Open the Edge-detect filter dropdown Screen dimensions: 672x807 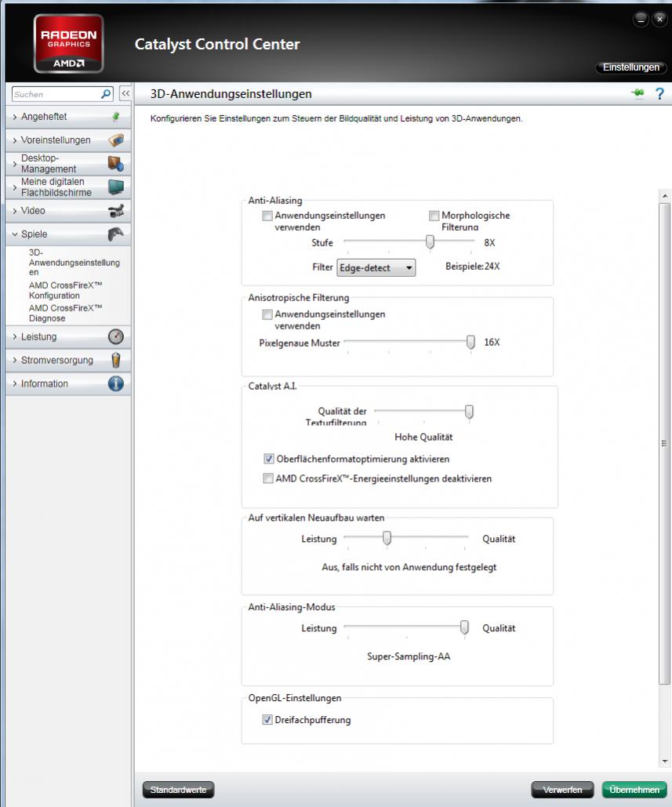pos(376,267)
